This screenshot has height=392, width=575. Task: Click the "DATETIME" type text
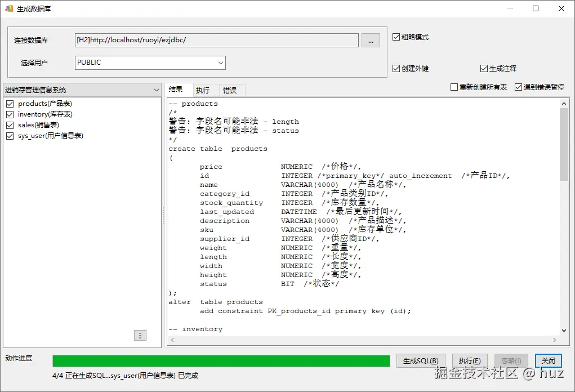click(x=299, y=212)
